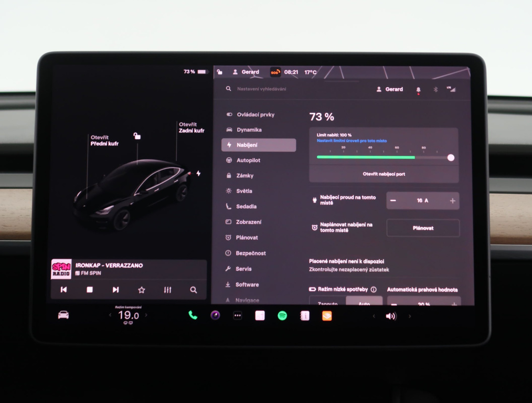Decrease the volume with the left chevron

(374, 316)
